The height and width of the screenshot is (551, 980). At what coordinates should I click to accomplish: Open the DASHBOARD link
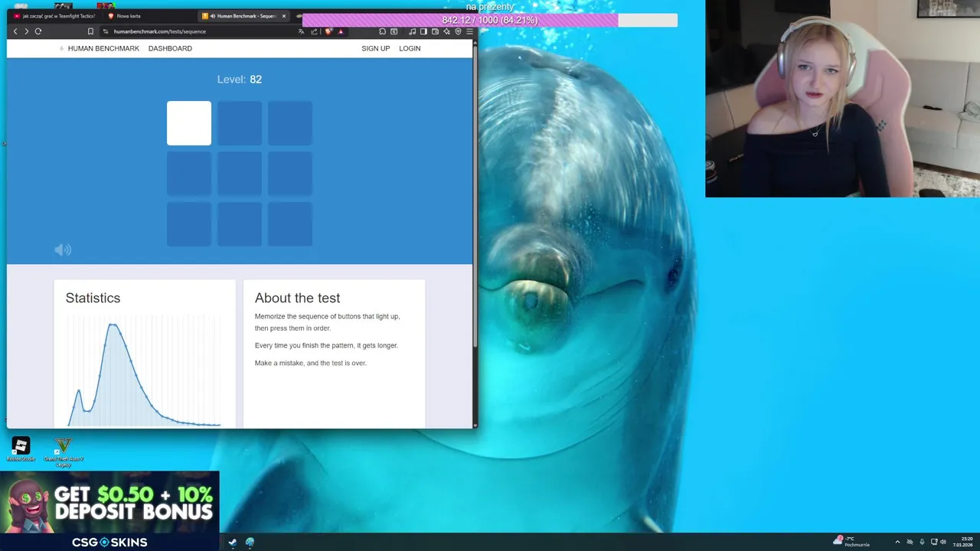pos(170,48)
